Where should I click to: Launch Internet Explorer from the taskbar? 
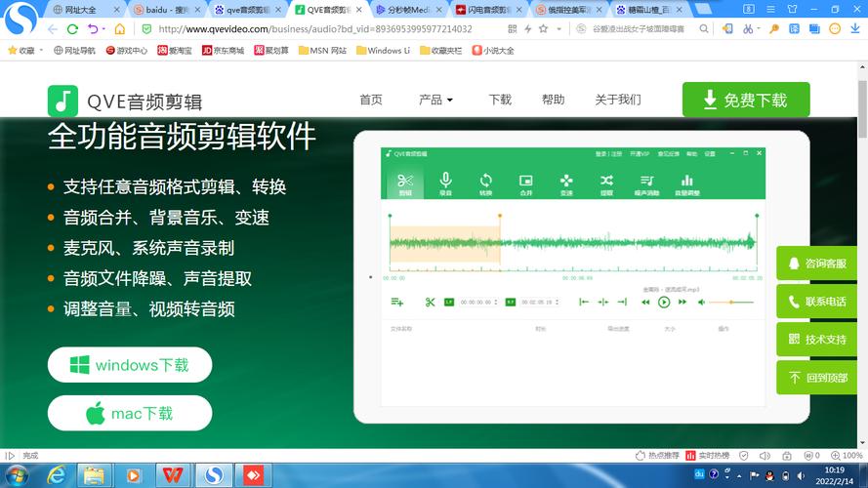[x=57, y=475]
